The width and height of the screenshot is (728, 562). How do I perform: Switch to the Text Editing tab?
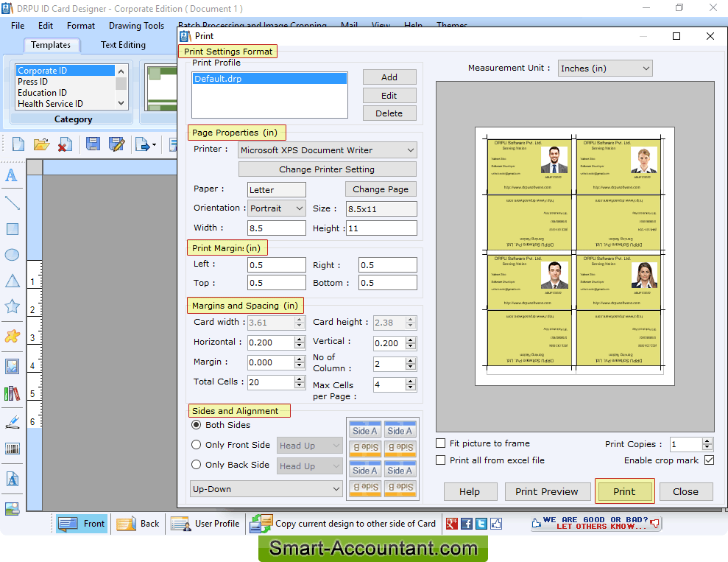(123, 45)
